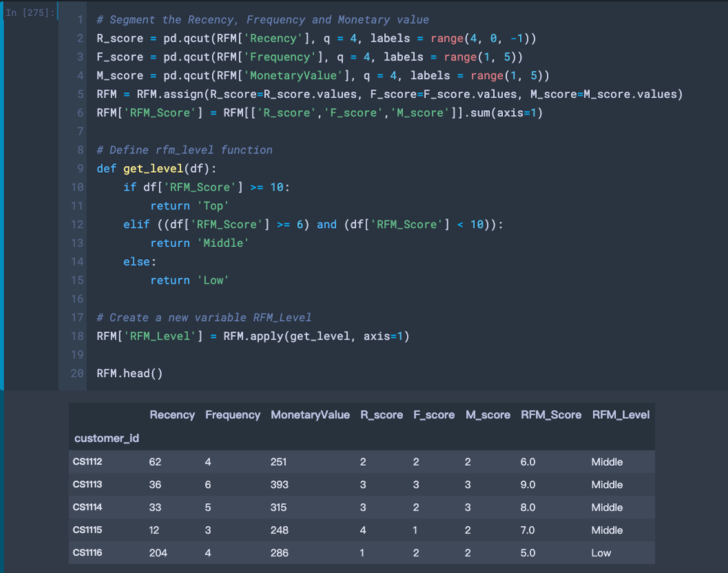This screenshot has width=728, height=573.
Task: Click RFM_Score 9.0 for CS1113
Action: pyautogui.click(x=528, y=484)
